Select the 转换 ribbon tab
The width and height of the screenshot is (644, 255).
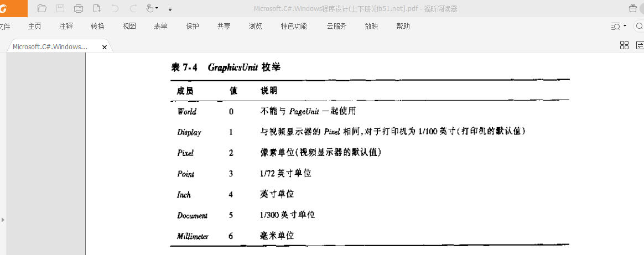(98, 27)
